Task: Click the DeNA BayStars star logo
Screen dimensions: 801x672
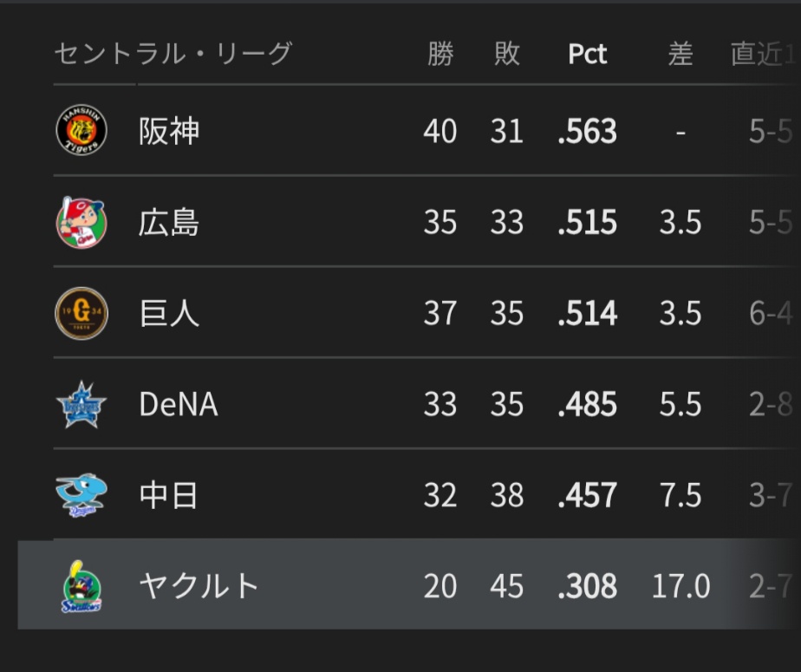Action: pyautogui.click(x=81, y=404)
